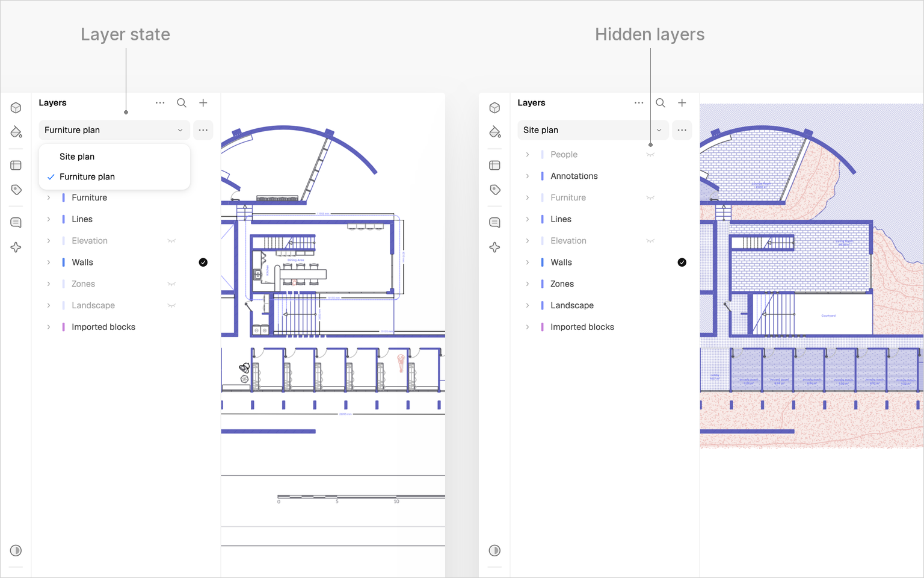The width and height of the screenshot is (924, 578).
Task: Select the Furniture layer name in left panel
Action: pos(89,197)
